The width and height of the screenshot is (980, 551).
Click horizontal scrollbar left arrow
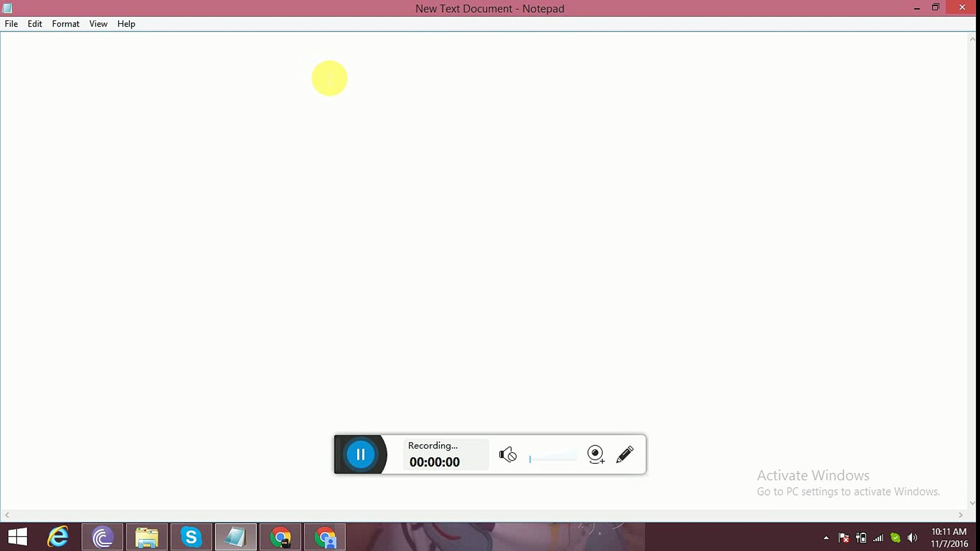pos(7,515)
